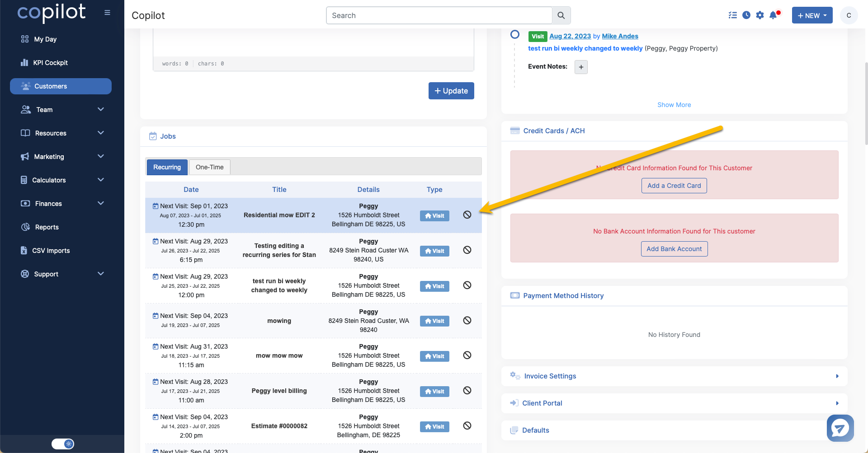Viewport: 868px width, 453px height.
Task: Cancel the Estimate #0000082 job
Action: [x=467, y=426]
